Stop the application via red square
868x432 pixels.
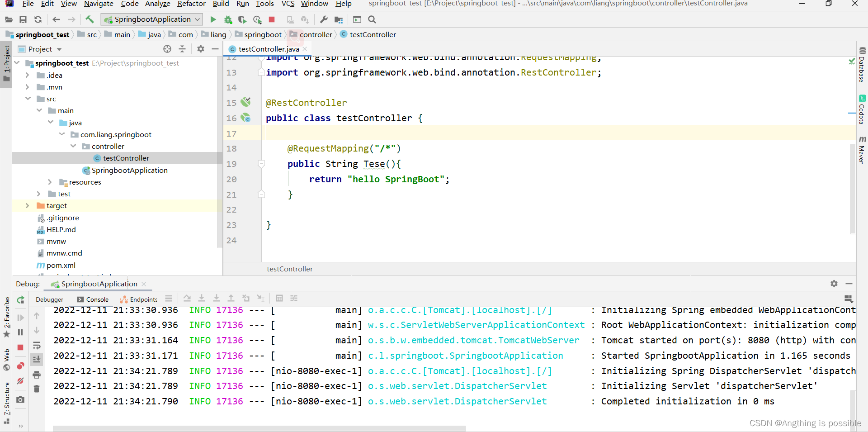click(x=272, y=19)
